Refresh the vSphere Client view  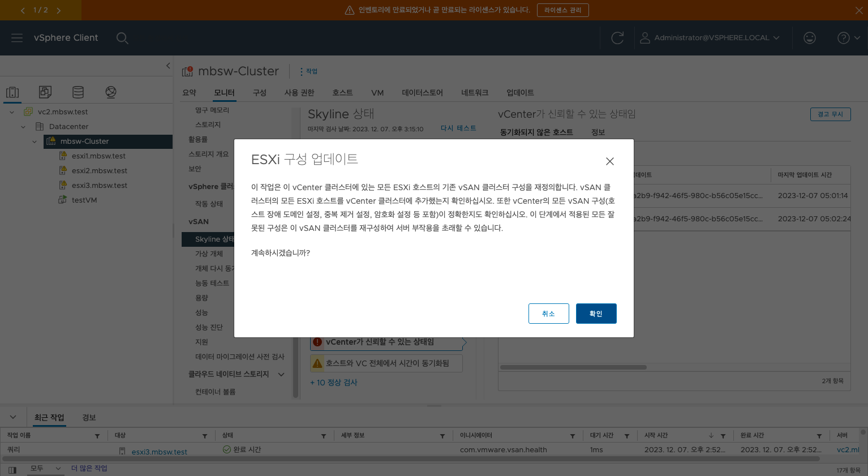pos(617,38)
